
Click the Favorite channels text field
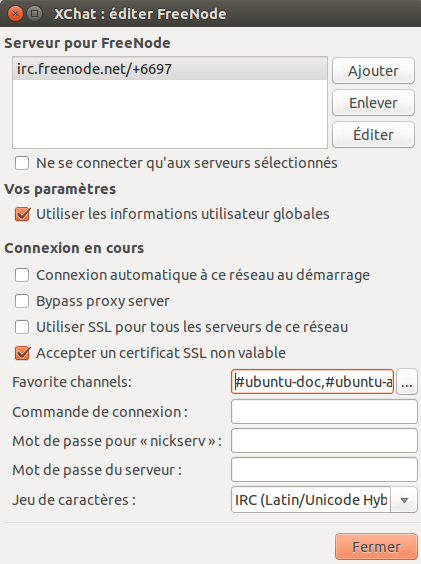[312, 382]
